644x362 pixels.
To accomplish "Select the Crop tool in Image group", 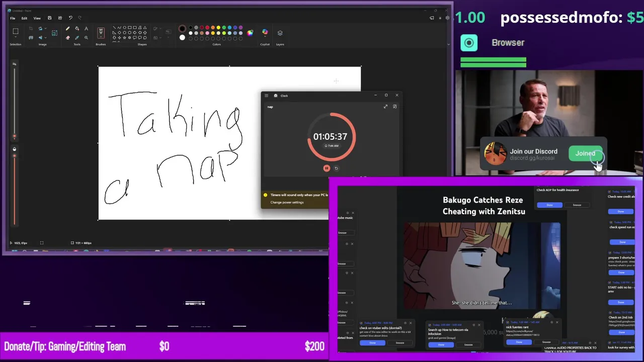I will [31, 29].
